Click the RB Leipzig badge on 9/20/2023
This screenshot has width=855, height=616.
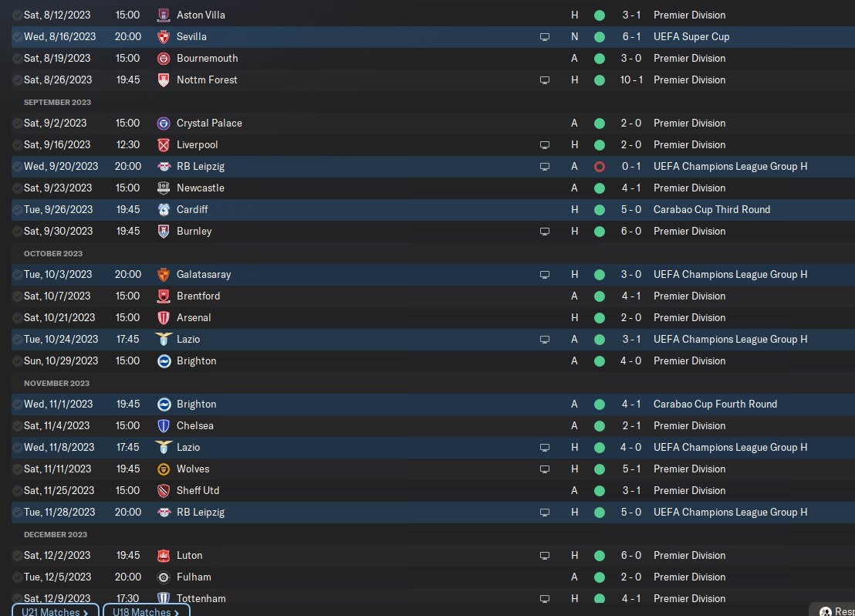point(163,166)
